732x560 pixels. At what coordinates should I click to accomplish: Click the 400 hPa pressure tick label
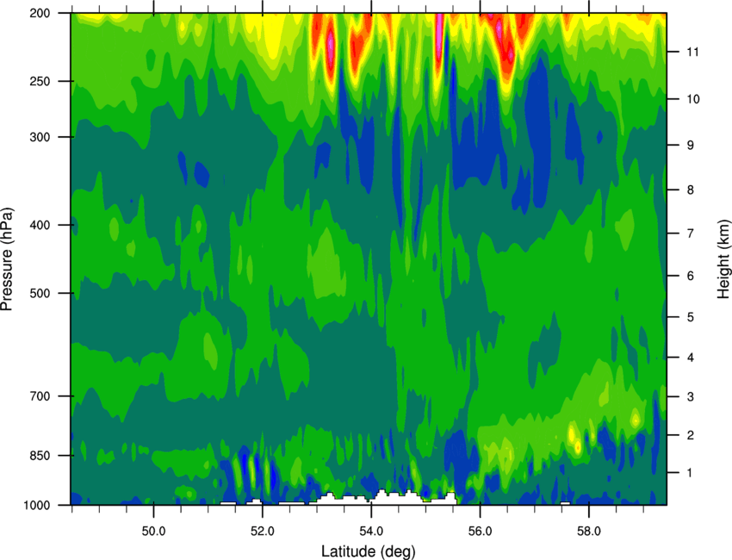click(40, 225)
